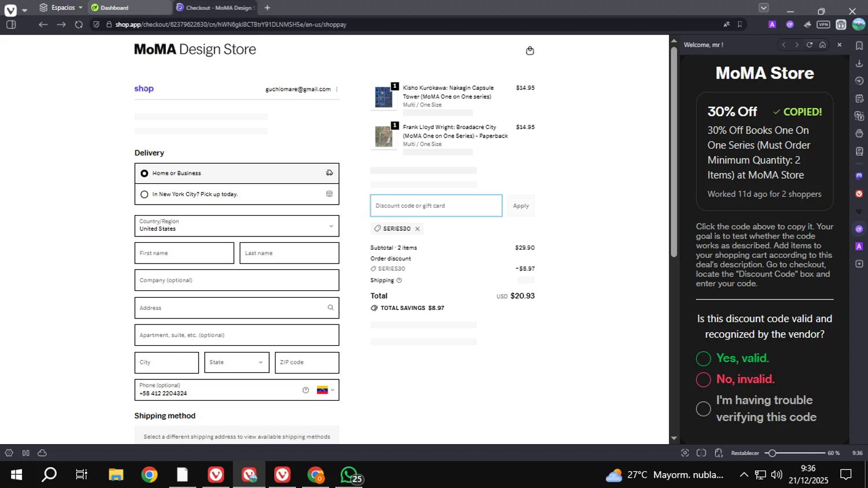Select Home or Business delivery
868x488 pixels.
(237, 173)
